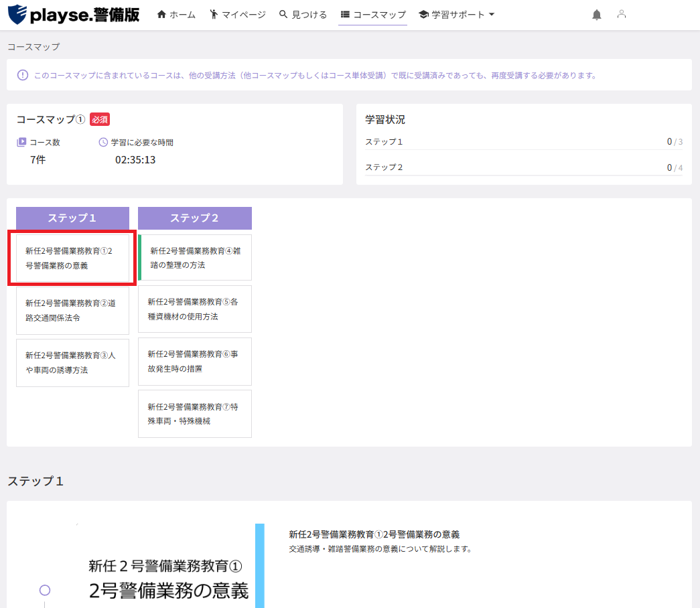Click the 7件 course count
Screen dimensions: 700x608
tap(38, 160)
